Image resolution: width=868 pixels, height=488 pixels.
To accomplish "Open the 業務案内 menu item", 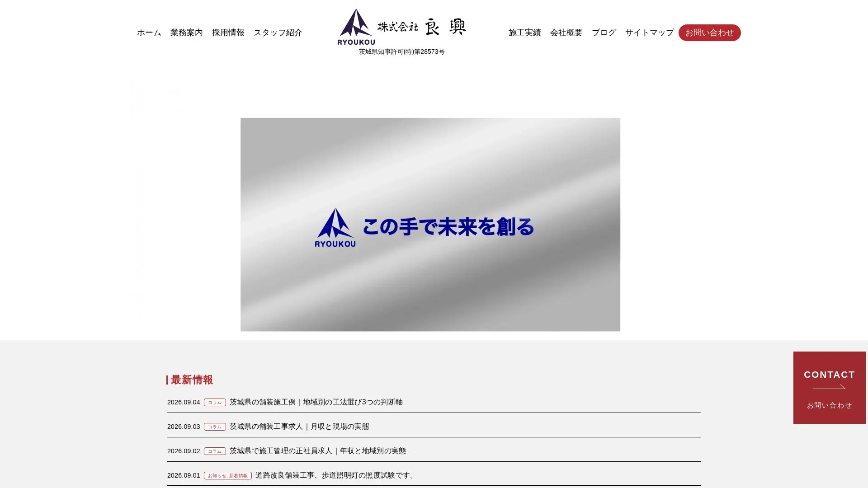I will click(187, 33).
